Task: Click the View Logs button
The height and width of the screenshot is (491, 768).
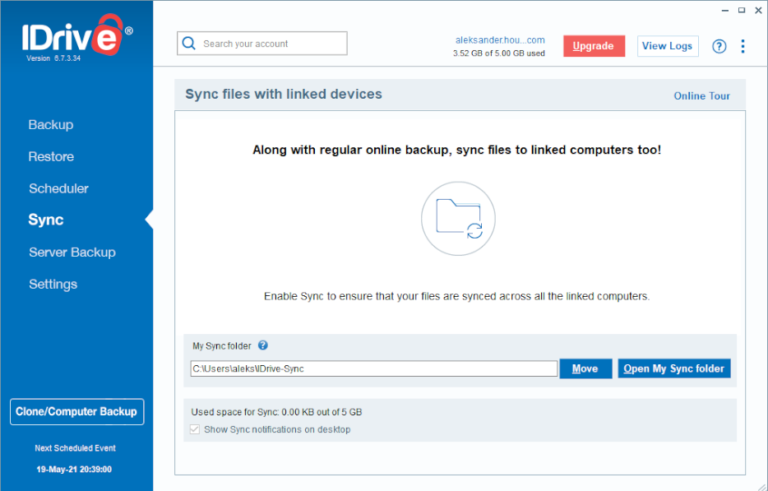Action: click(x=668, y=46)
